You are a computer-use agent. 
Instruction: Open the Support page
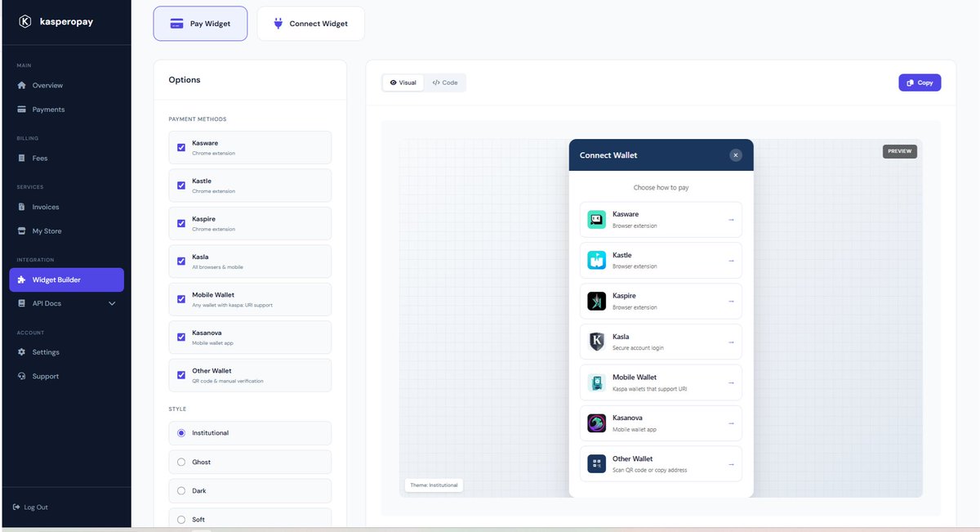tap(66, 376)
